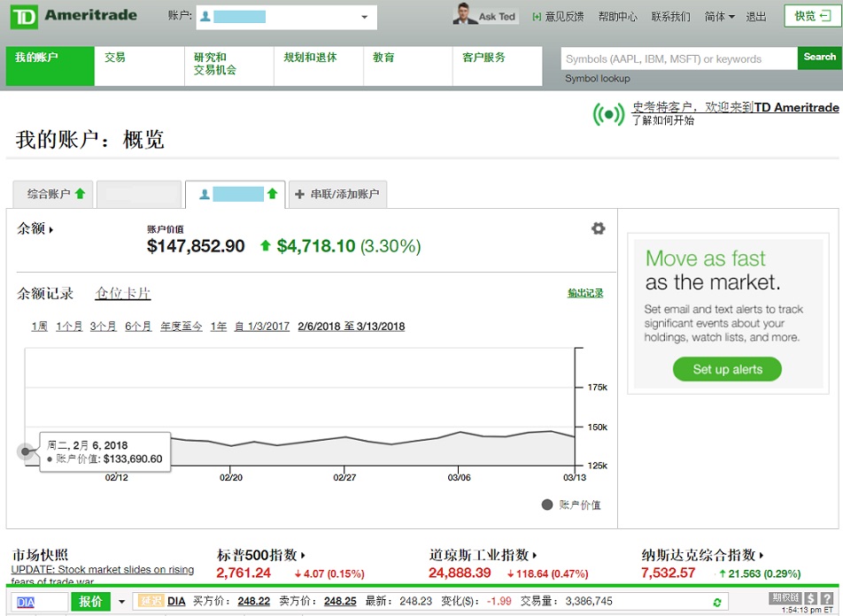Viewport: 843px width, 616px height.
Task: Click the settings gear in balance panel
Action: pos(599,228)
